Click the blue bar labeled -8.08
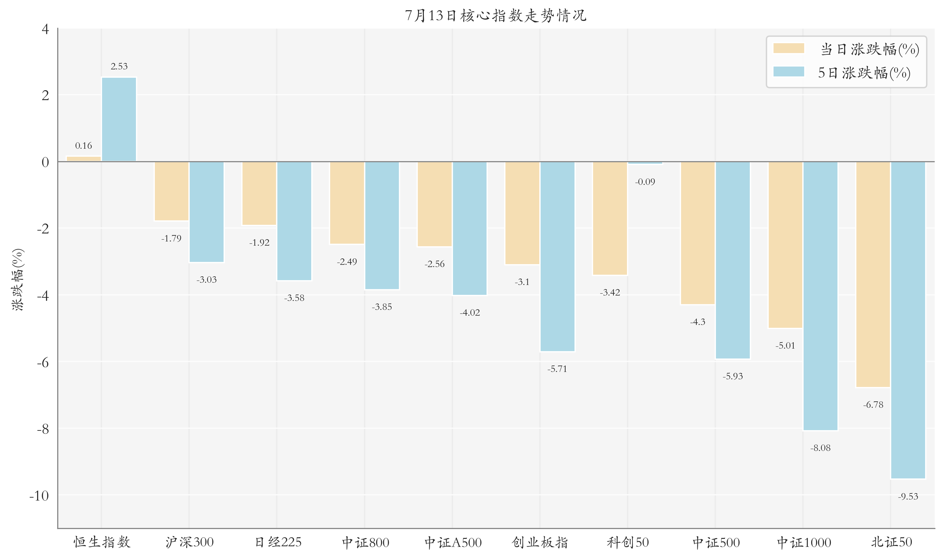 (820, 296)
